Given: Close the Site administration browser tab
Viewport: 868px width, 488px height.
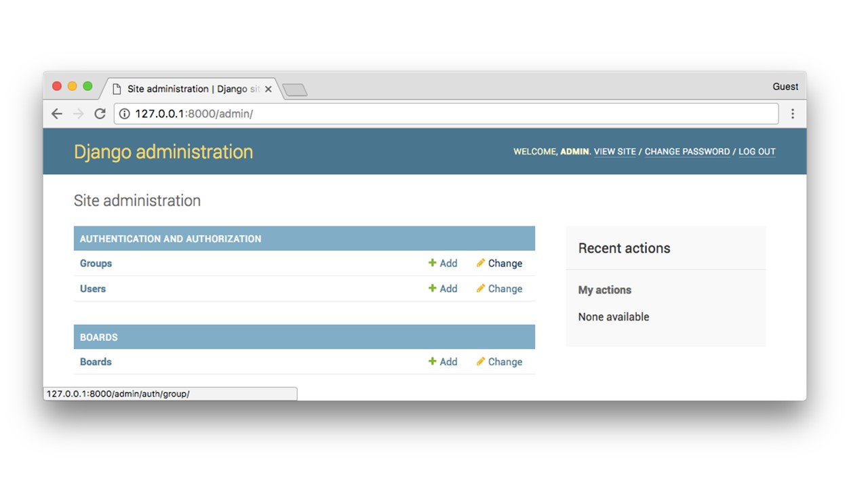Looking at the screenshot, I should coord(269,89).
